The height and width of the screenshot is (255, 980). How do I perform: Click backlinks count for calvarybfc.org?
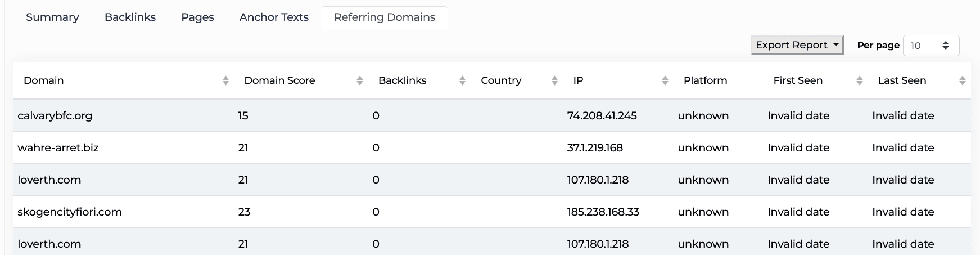[x=376, y=115]
